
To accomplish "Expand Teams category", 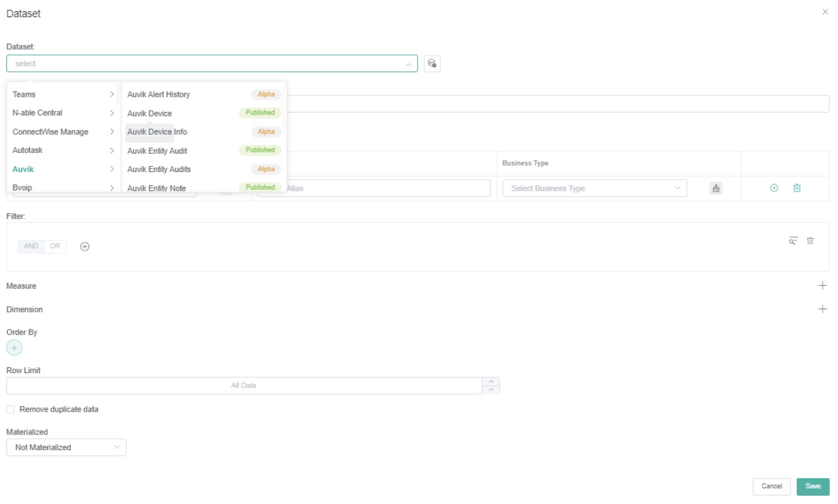I will pos(63,94).
